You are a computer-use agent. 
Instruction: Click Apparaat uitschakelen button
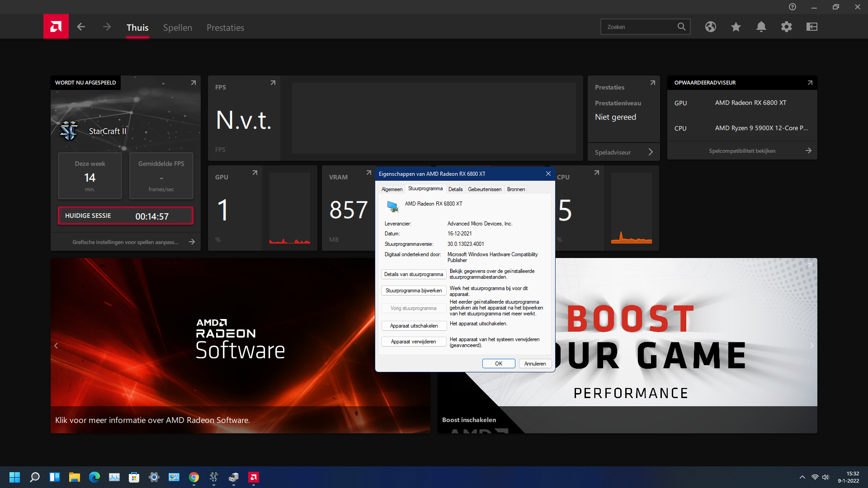[x=414, y=326]
